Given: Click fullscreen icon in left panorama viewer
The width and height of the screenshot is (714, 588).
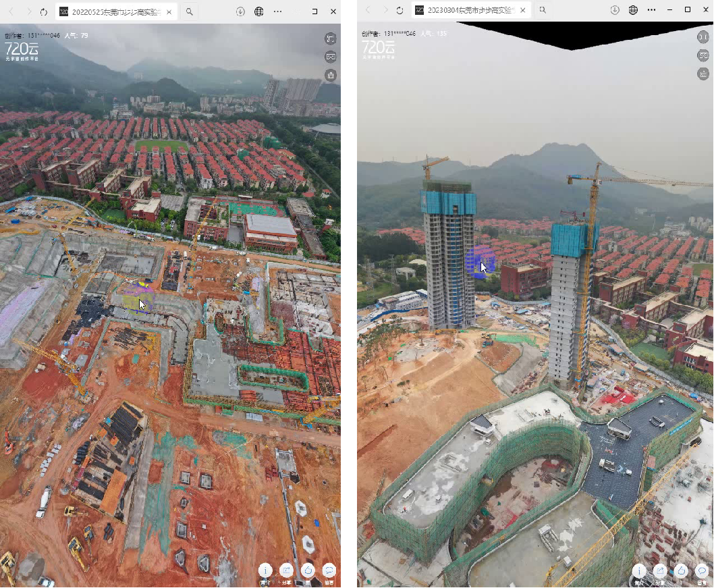Looking at the screenshot, I should [331, 39].
